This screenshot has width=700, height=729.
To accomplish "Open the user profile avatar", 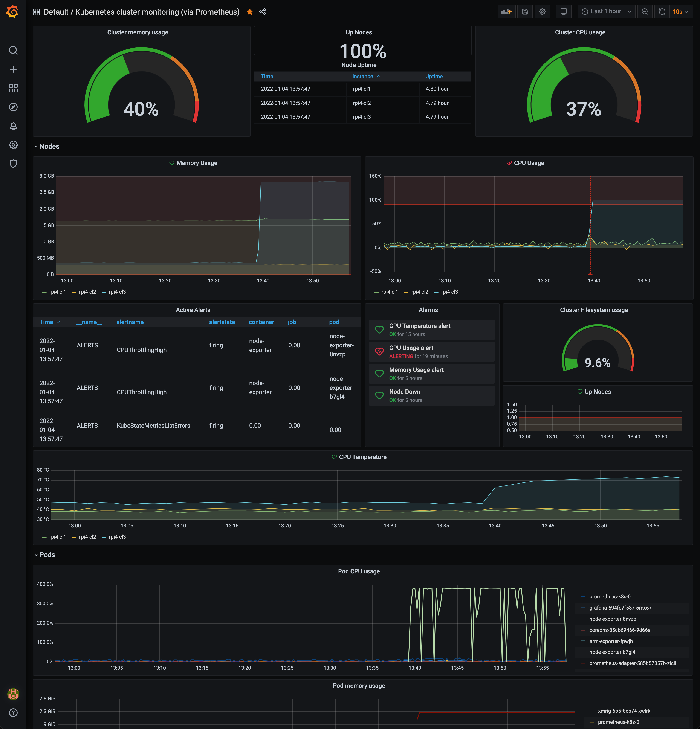I will pyautogui.click(x=13, y=694).
